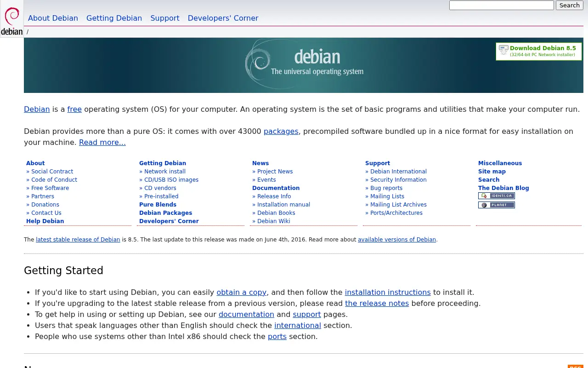Open the Getting Debian top menu
Screen dimensions: 588x368
point(114,18)
